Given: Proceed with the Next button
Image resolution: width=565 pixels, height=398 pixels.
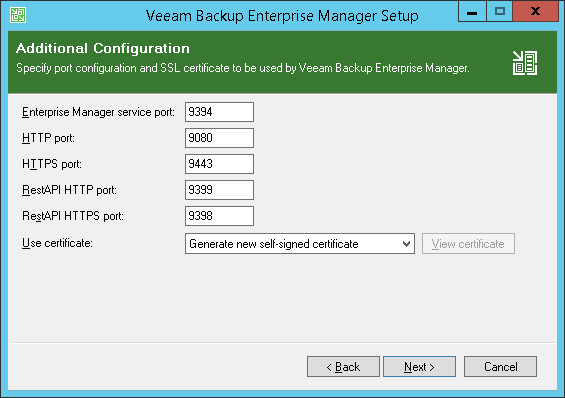Looking at the screenshot, I should point(419,367).
